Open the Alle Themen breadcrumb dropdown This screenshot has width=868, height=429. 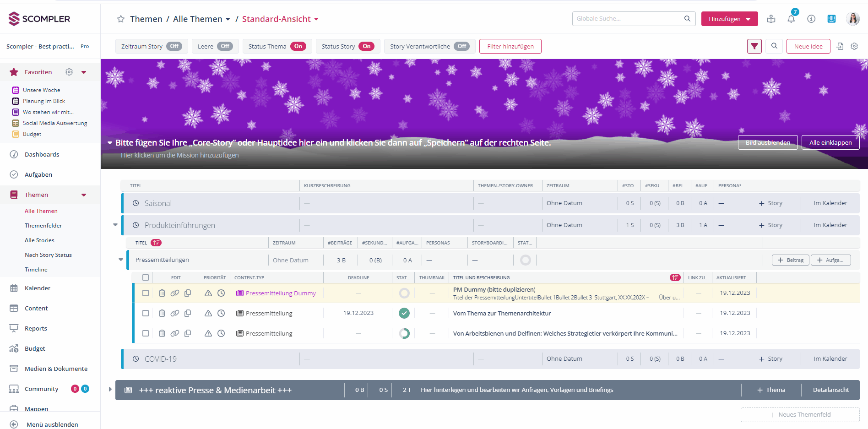(x=228, y=19)
